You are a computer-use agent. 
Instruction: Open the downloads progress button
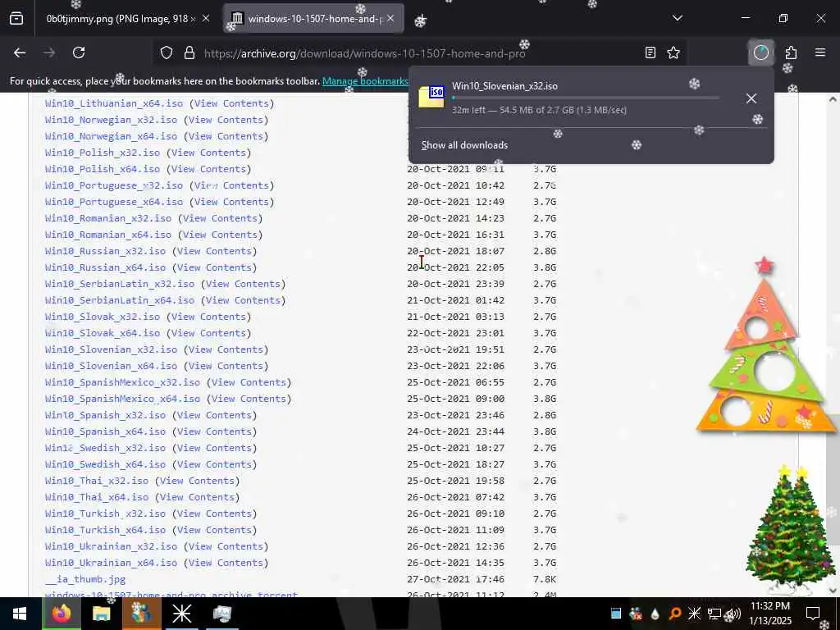760,52
